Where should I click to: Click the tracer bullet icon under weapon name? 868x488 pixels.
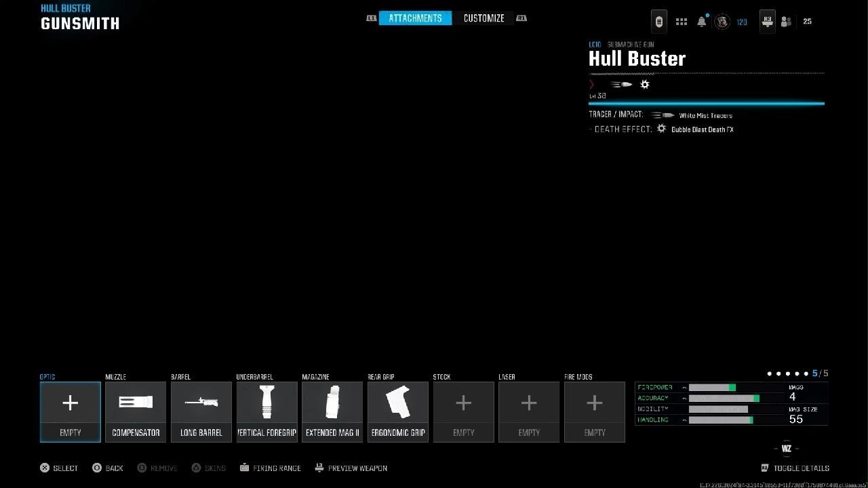point(622,85)
